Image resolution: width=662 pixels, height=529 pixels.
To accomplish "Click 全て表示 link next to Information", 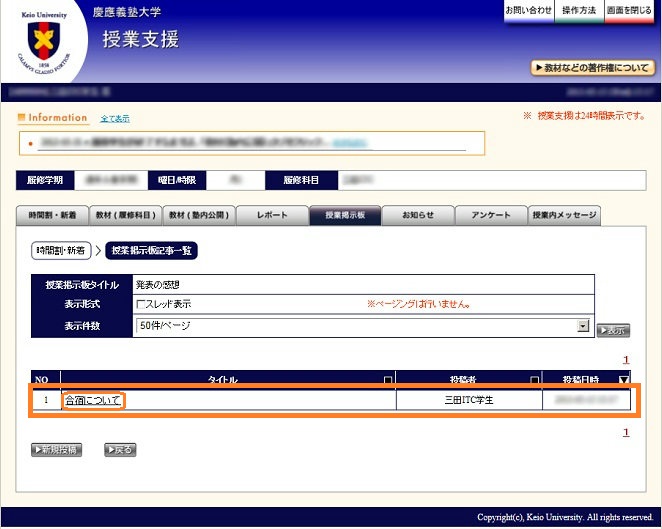I will (x=115, y=119).
